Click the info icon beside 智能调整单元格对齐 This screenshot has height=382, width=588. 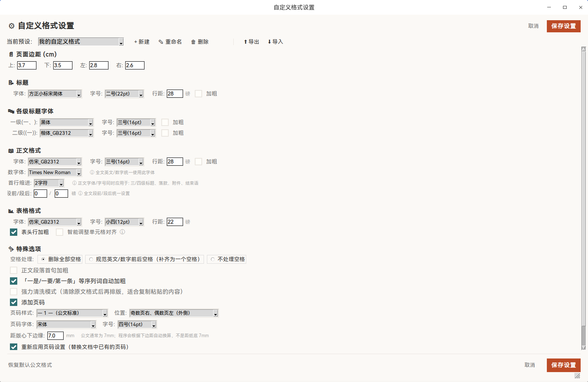pyautogui.click(x=122, y=232)
